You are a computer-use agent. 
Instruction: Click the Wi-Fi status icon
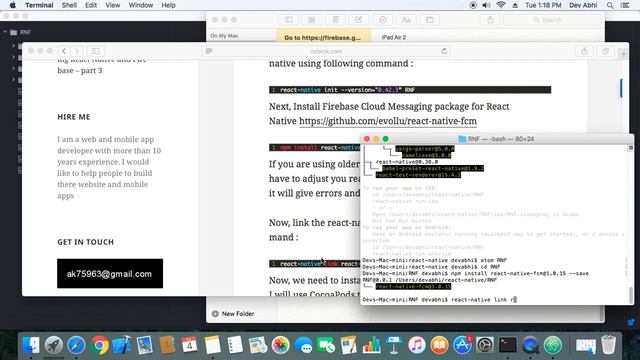pyautogui.click(x=501, y=5)
